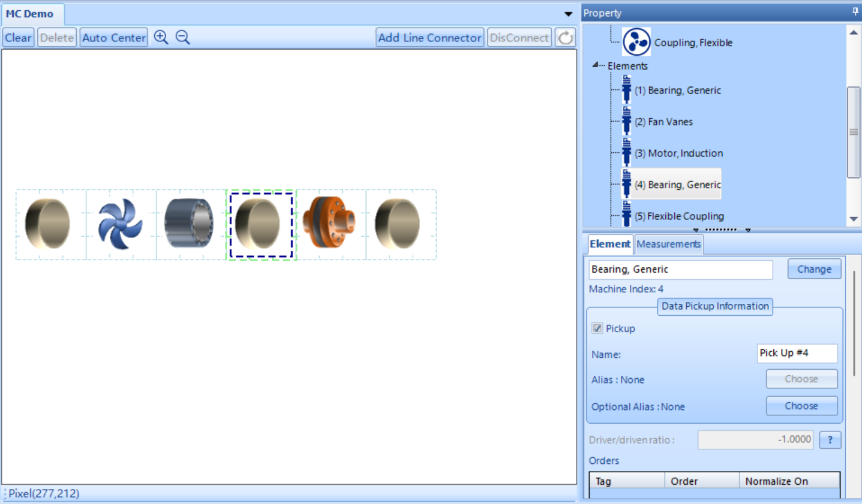Click the Coupling, Flexible icon in Property tree

click(x=636, y=42)
